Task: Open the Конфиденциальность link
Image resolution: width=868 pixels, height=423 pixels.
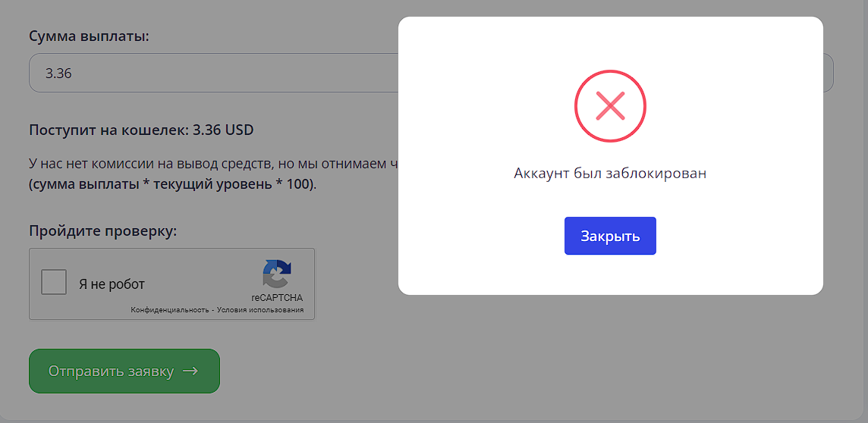Action: (x=169, y=310)
